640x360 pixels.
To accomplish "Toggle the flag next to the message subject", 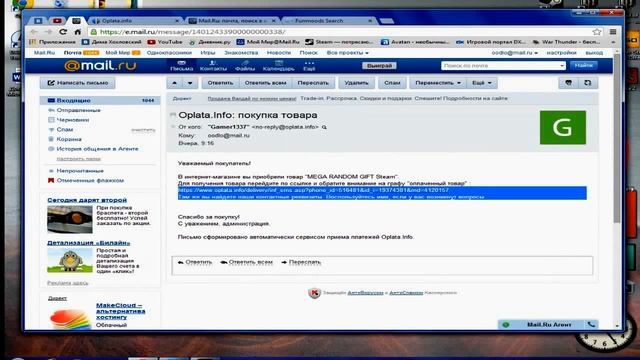I will 173,115.
